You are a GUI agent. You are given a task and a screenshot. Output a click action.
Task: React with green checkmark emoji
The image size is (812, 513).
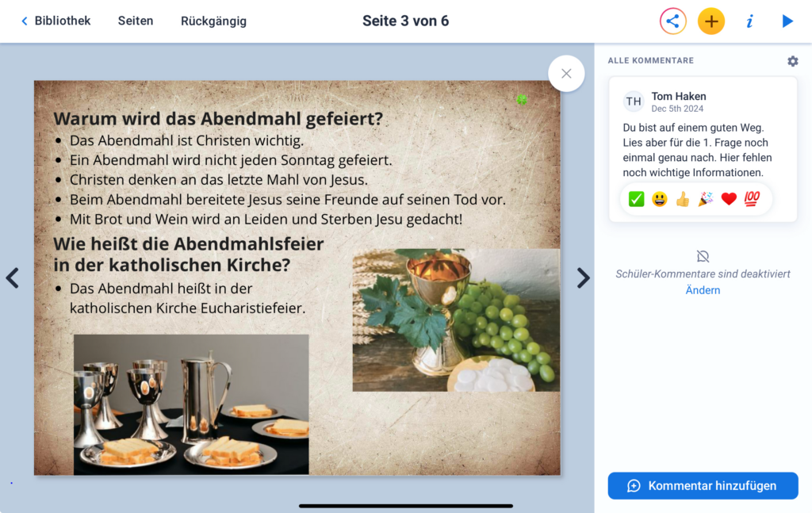(637, 199)
